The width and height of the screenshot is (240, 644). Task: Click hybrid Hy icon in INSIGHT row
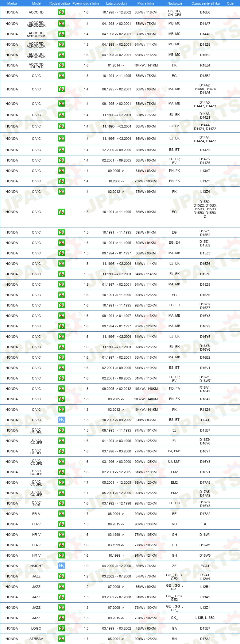click(62, 566)
